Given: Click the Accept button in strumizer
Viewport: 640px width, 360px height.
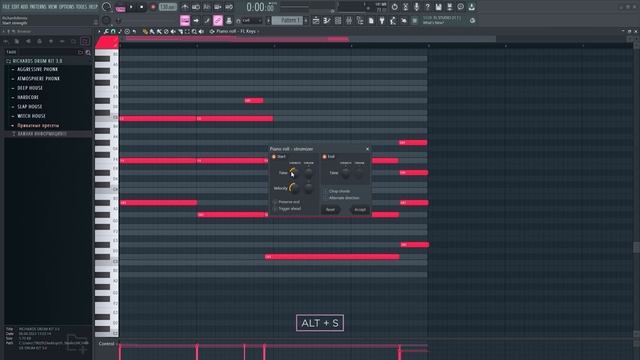Looking at the screenshot, I should tap(360, 210).
